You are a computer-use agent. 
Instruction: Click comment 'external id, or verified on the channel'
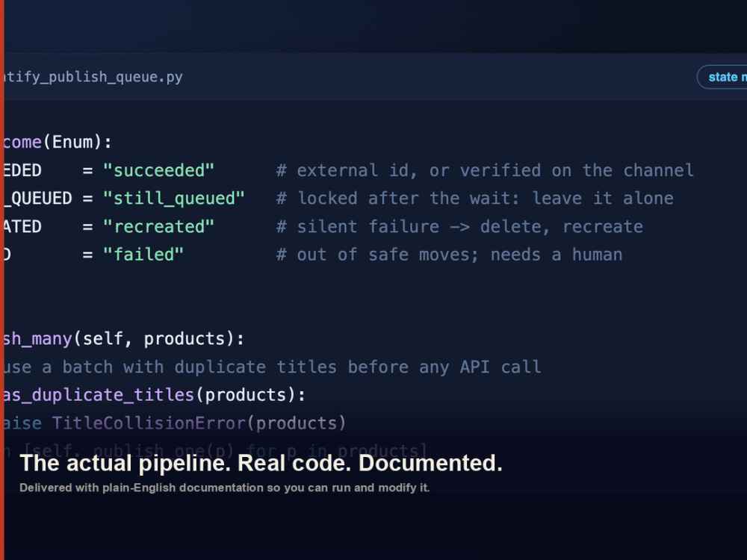(485, 170)
